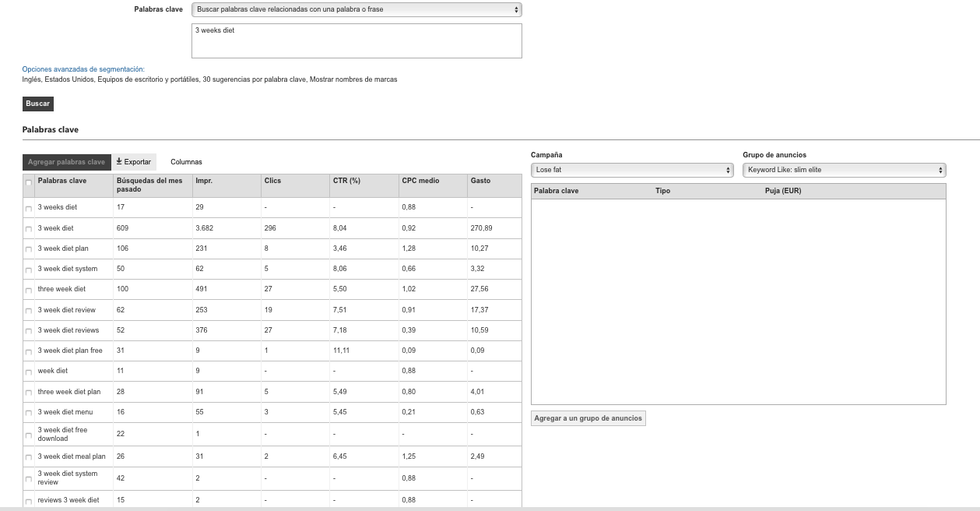This screenshot has height=511, width=980.
Task: Click the 'three week diet plan' keyword
Action: [69, 392]
